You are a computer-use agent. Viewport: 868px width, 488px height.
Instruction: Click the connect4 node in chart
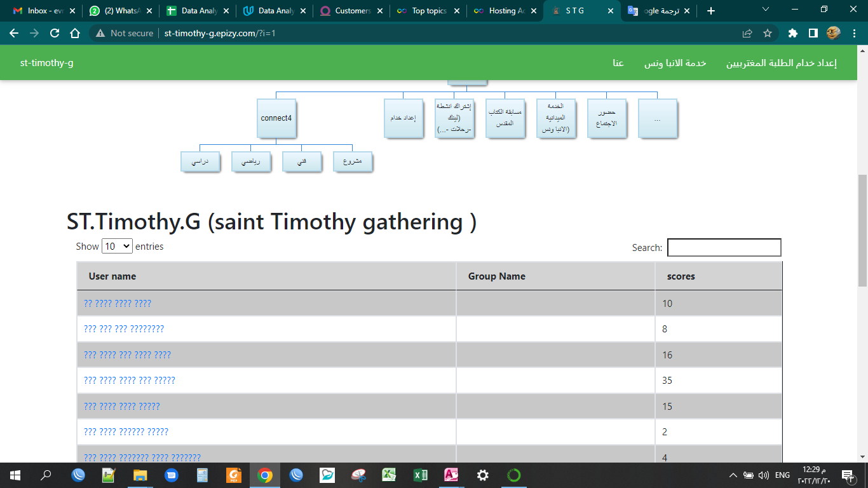(x=276, y=118)
